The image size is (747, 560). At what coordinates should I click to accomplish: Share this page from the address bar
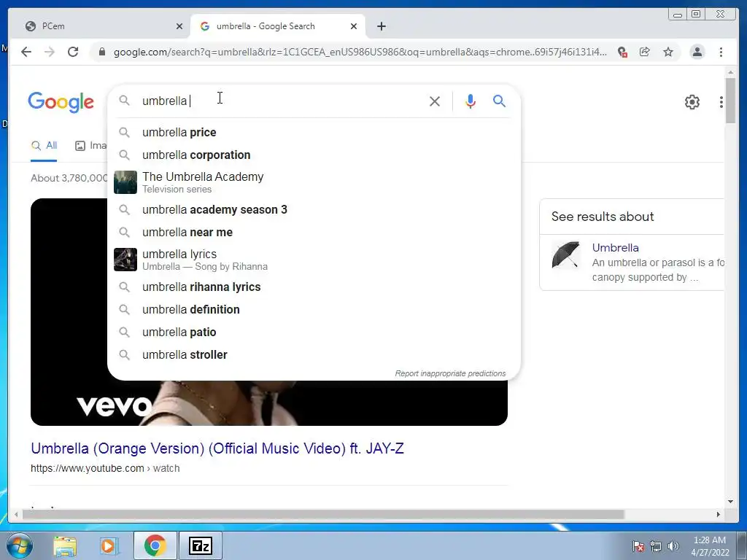click(x=645, y=52)
